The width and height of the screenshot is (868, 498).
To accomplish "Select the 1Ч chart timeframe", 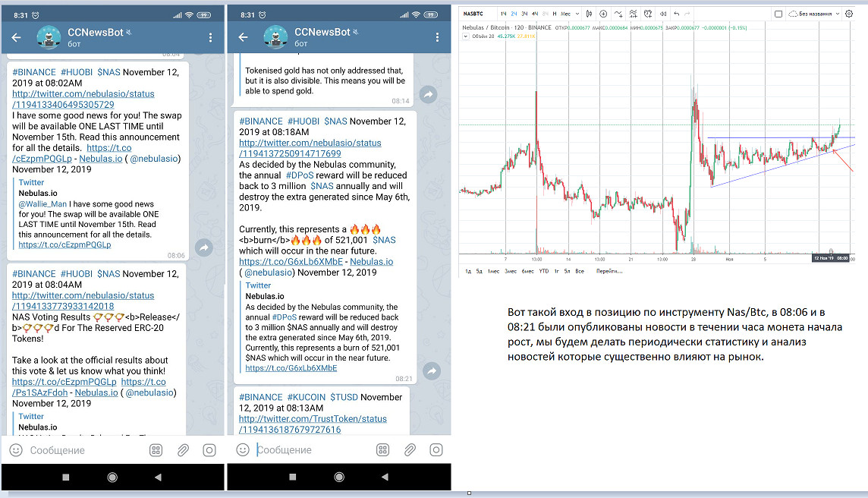I will (x=503, y=14).
